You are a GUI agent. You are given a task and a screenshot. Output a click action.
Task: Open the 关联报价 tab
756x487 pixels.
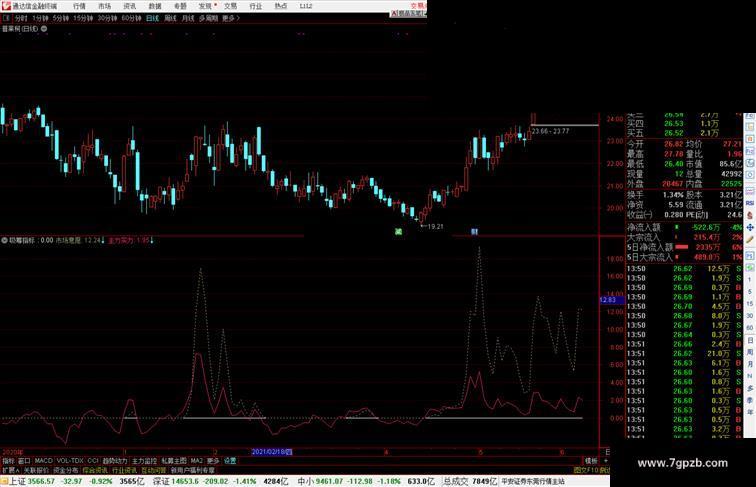36,470
